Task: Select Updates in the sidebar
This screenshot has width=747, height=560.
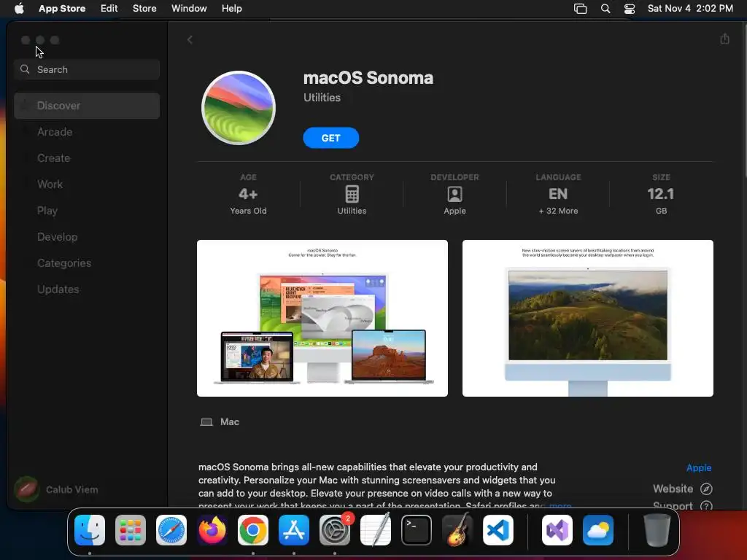Action: tap(87, 289)
